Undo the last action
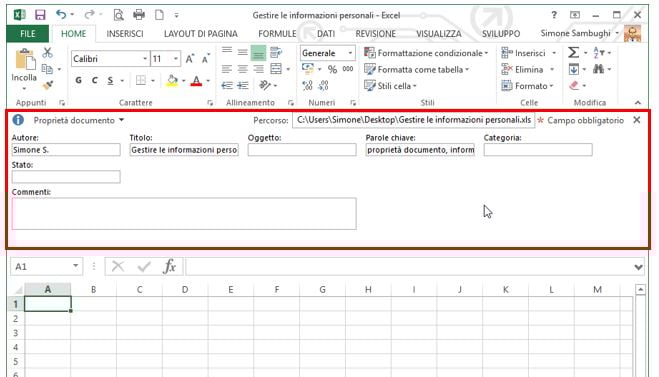 click(x=61, y=15)
